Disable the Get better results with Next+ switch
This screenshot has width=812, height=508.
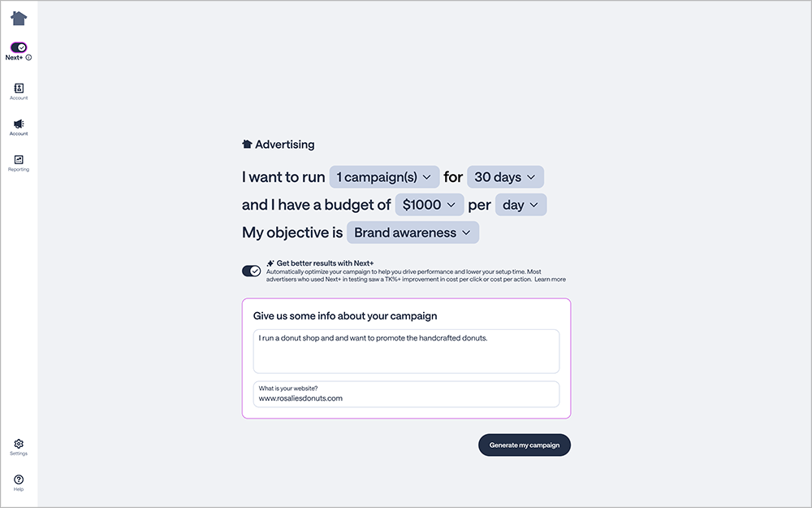[252, 271]
